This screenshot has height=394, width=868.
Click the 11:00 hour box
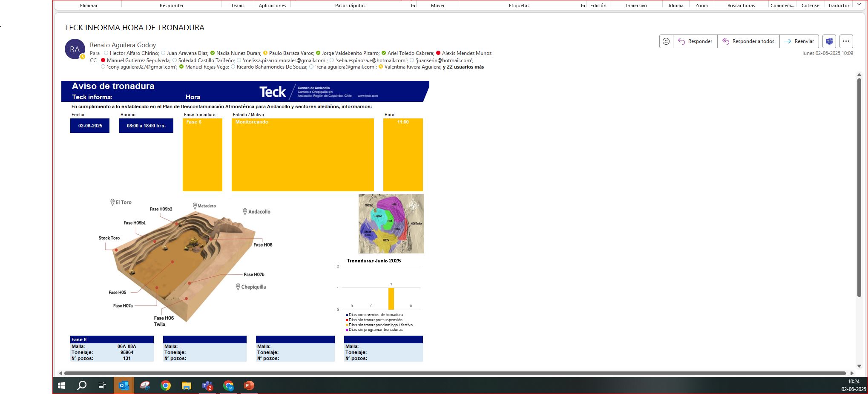(403, 155)
